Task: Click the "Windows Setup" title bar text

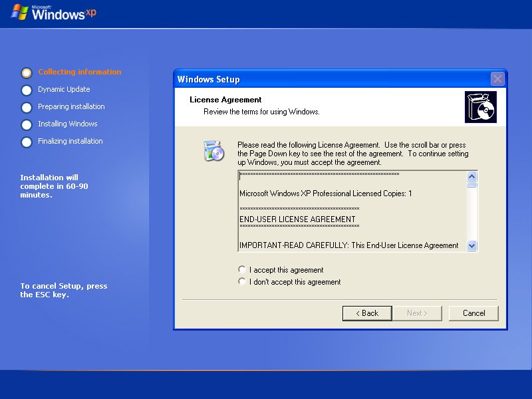Action: pyautogui.click(x=208, y=79)
